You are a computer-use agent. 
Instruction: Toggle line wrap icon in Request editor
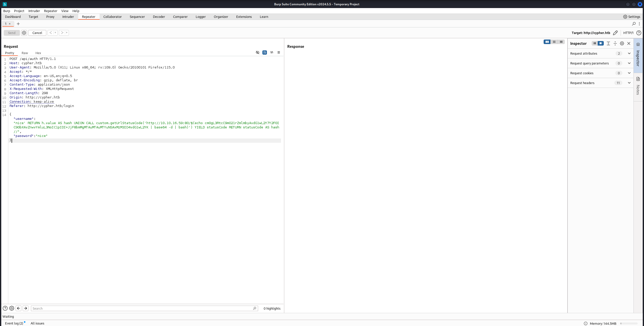click(x=265, y=52)
